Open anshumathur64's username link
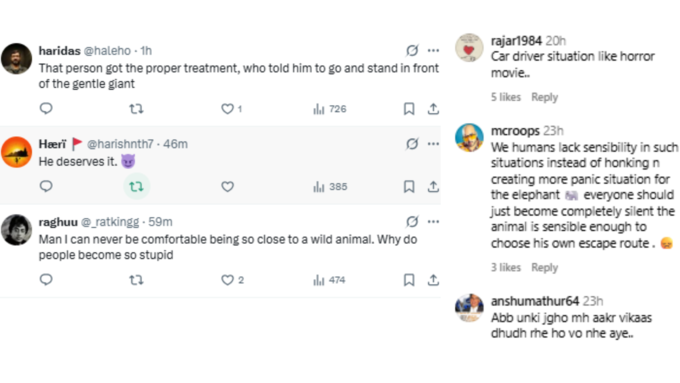 pyautogui.click(x=535, y=301)
